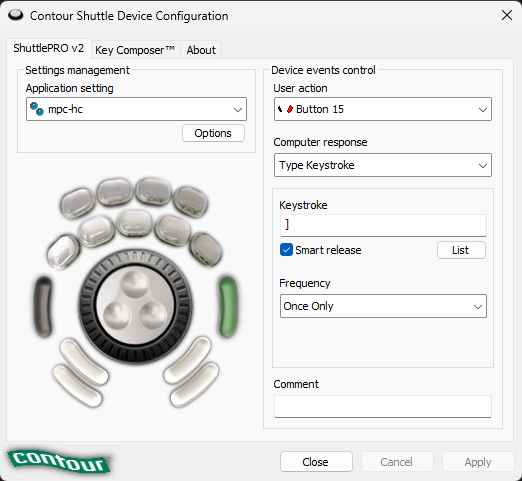Image resolution: width=522 pixels, height=481 pixels.
Task: Expand the User action dropdown showing Button 15
Action: (x=383, y=109)
